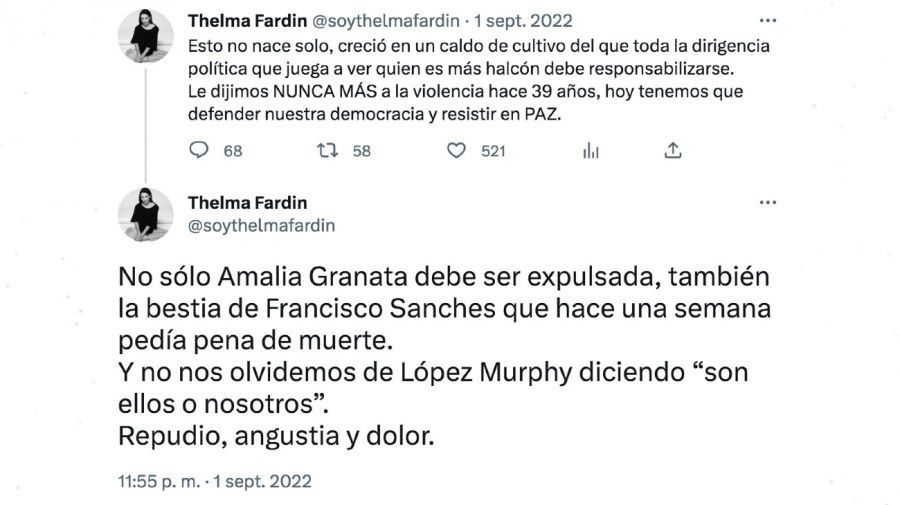Open Thelma Fardin's name in top tweet
900x505 pixels.
(243, 20)
